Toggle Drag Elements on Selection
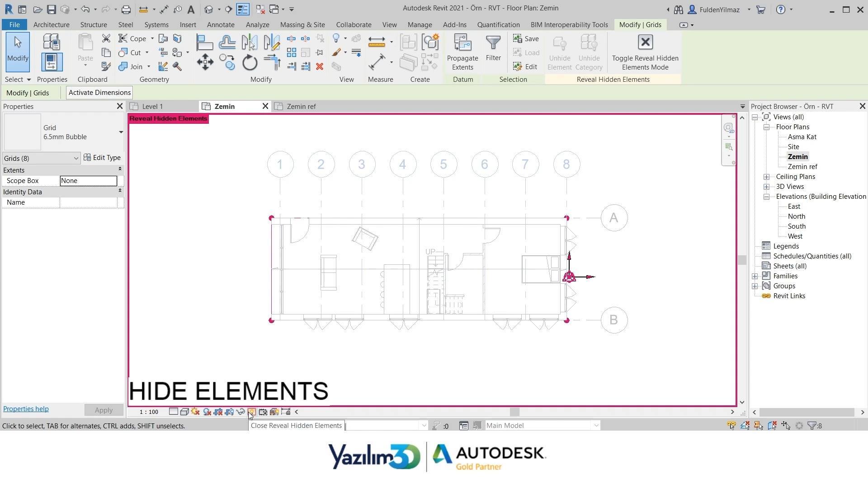868x488 pixels. 786,426
